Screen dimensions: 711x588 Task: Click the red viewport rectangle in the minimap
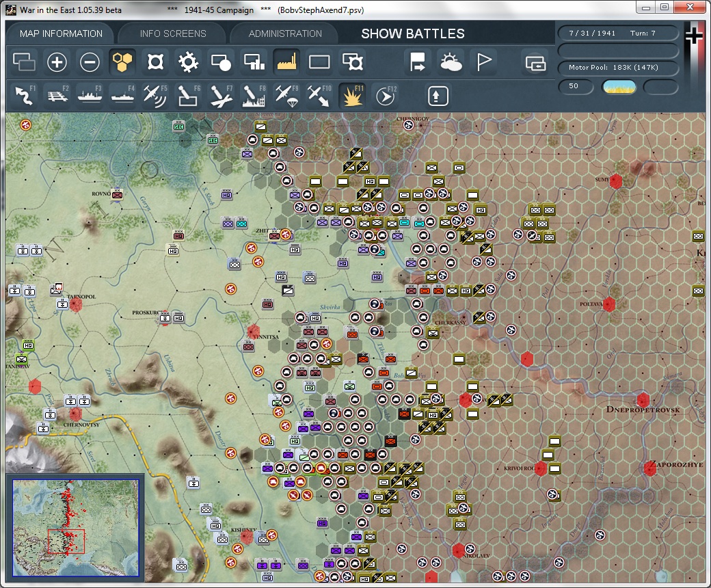point(66,542)
